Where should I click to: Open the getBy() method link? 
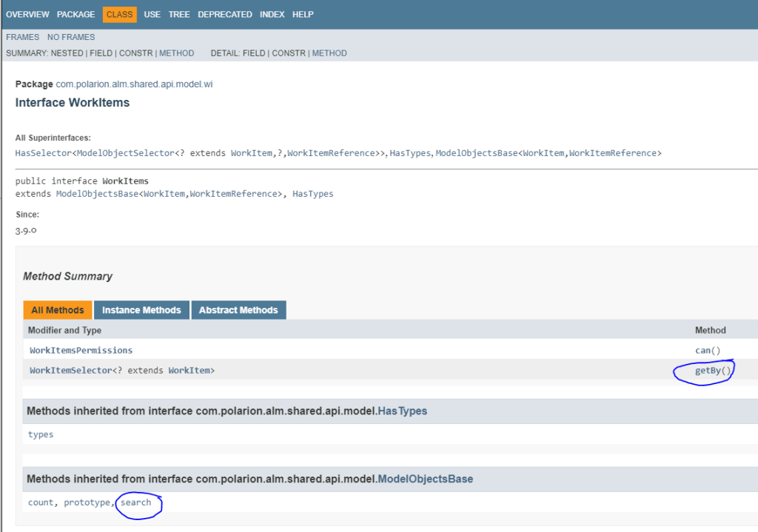(x=708, y=371)
